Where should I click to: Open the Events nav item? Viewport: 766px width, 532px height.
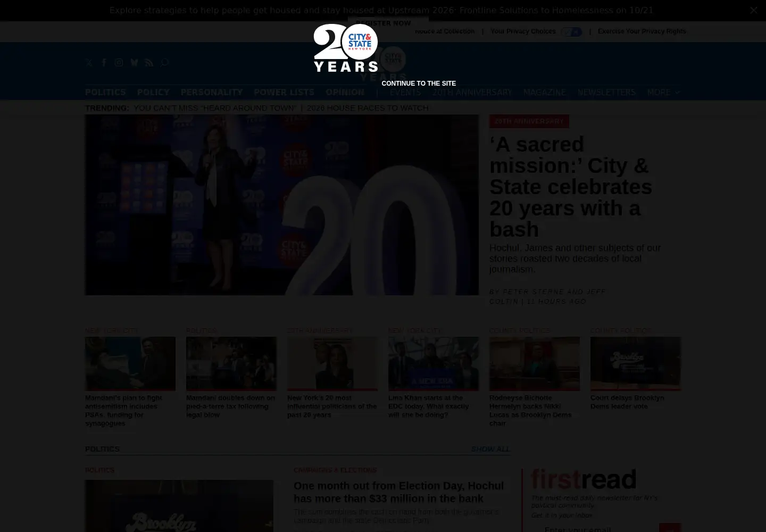tap(405, 92)
